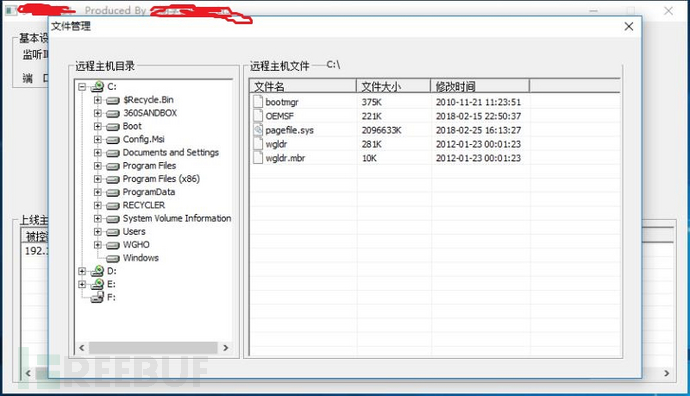Click the Program Files folder icon
Viewport: 690px width, 396px height.
113,166
